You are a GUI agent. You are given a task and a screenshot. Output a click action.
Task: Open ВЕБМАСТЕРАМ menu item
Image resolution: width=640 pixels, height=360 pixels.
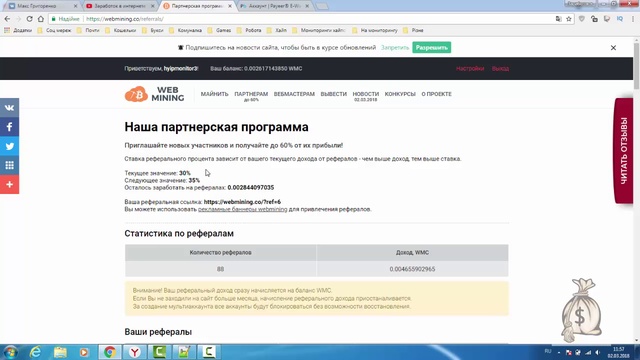click(x=294, y=94)
